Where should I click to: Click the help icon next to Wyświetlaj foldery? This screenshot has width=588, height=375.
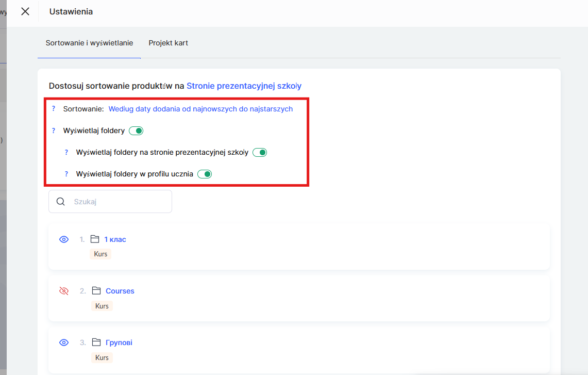click(x=53, y=131)
